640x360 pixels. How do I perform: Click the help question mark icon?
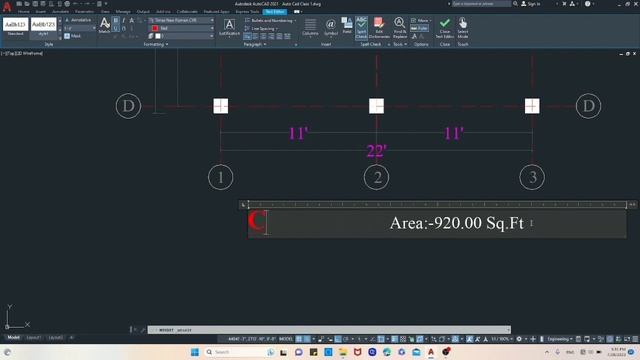(587, 4)
